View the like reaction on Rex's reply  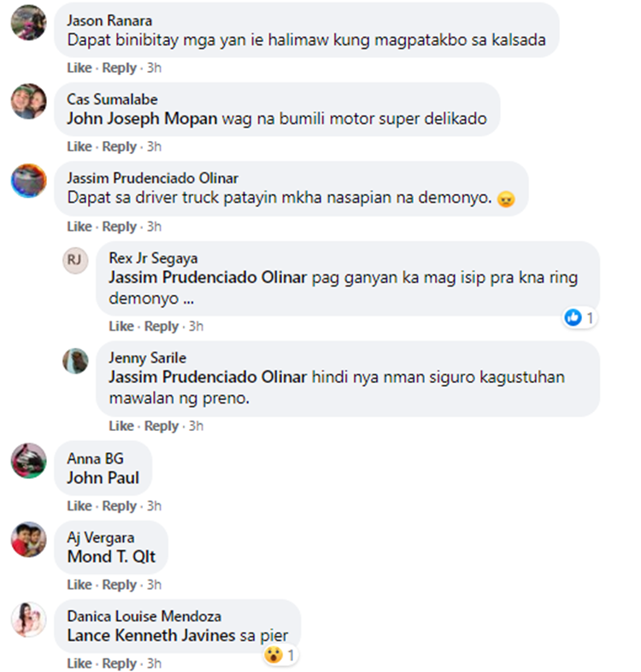click(579, 317)
